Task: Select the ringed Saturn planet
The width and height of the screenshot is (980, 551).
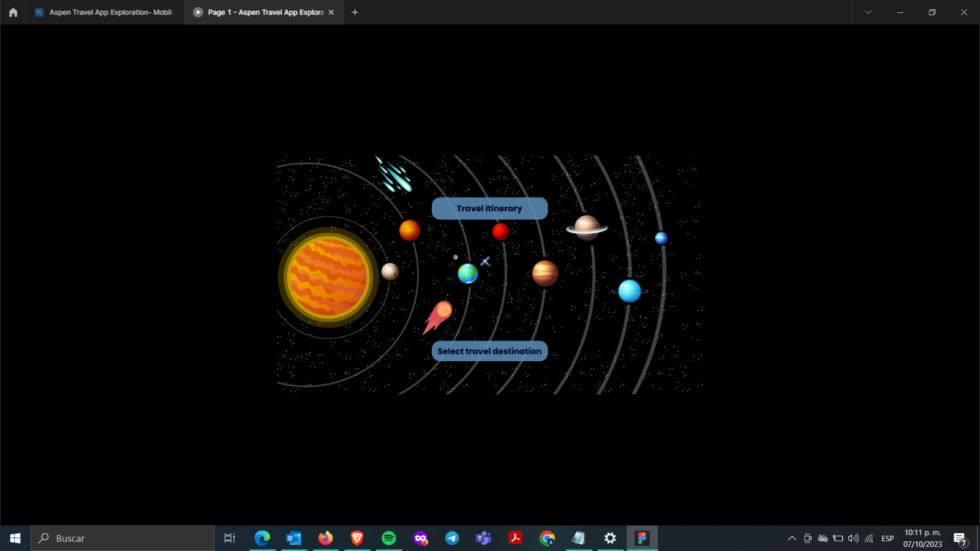Action: tap(587, 227)
